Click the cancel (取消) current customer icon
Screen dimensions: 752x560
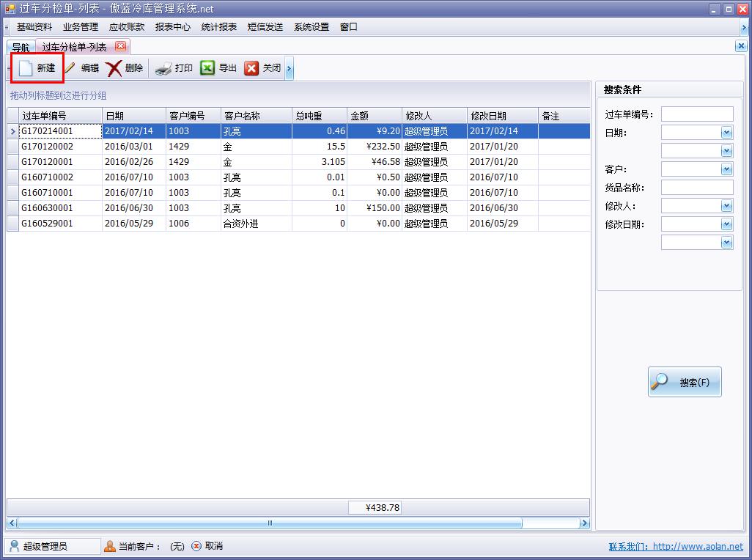[196, 546]
